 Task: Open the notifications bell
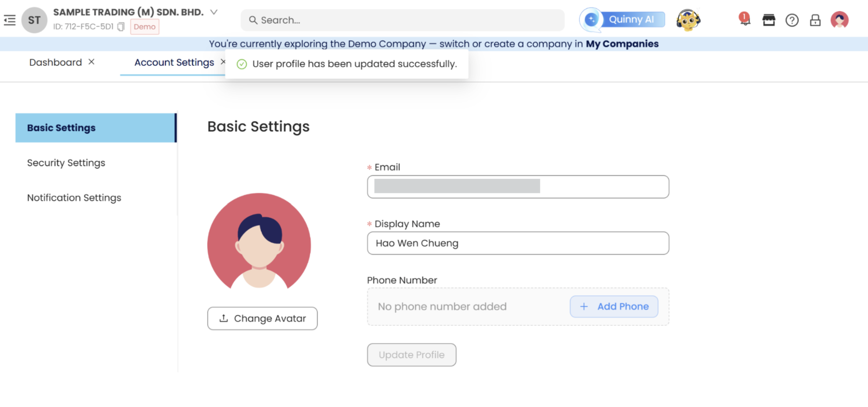click(x=745, y=20)
